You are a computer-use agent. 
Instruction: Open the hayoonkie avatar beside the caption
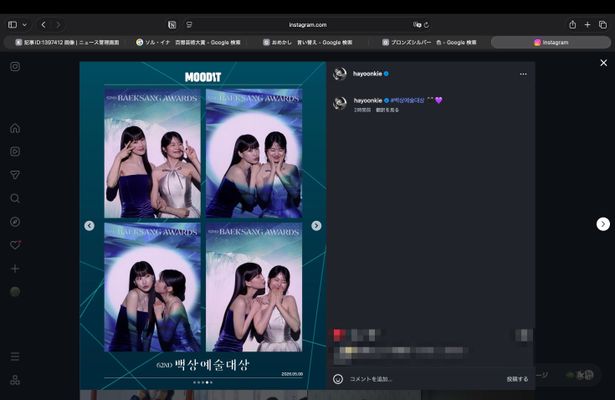pyautogui.click(x=340, y=103)
